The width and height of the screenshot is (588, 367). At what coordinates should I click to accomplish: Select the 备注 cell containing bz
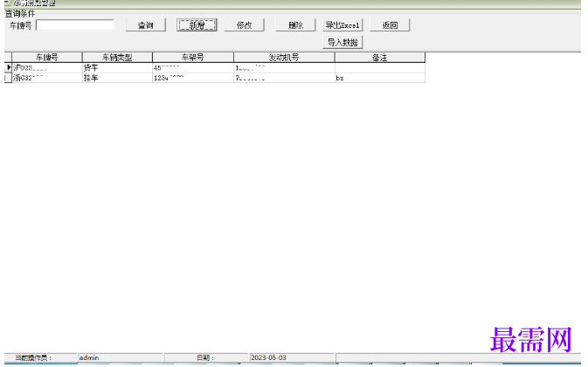coord(380,78)
